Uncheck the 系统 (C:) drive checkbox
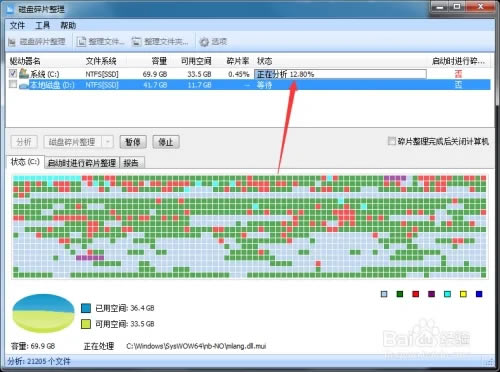Screen dimensions: 500x372 13,73
